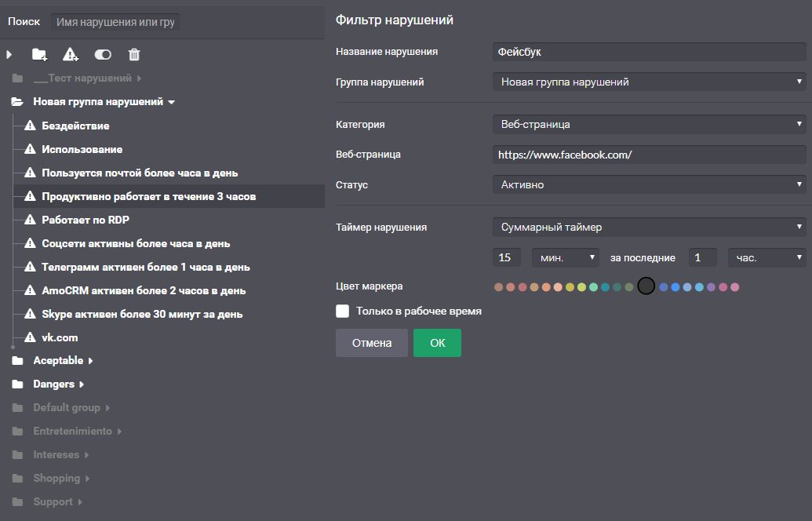This screenshot has width=812, height=521.
Task: Enable the Только в рабочее время checkbox
Action: click(342, 311)
